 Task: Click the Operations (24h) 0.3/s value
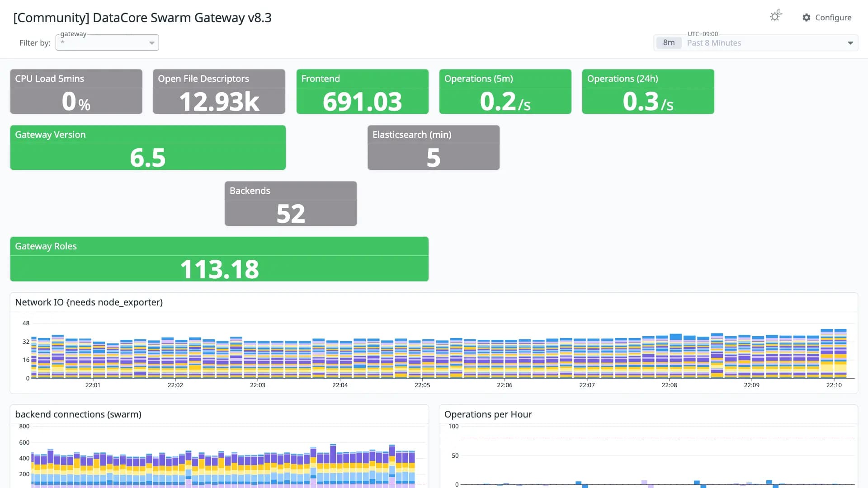648,101
